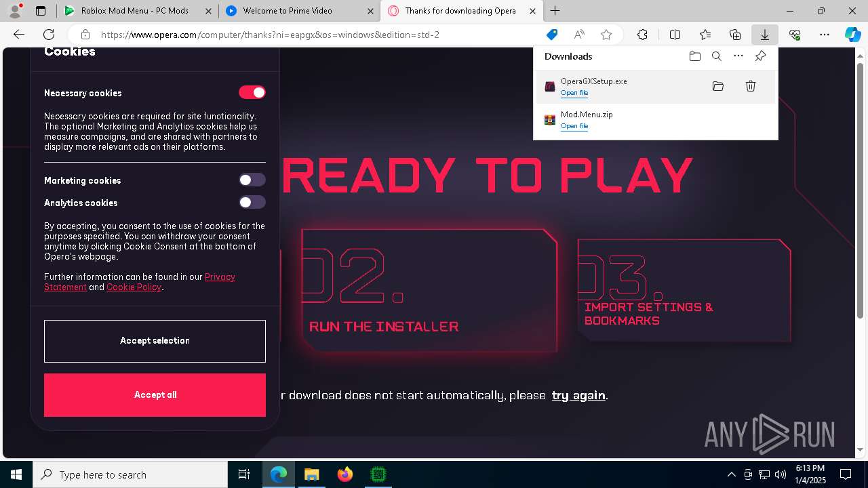This screenshot has height=488, width=868.
Task: Show hidden system tray icons
Action: [x=731, y=474]
